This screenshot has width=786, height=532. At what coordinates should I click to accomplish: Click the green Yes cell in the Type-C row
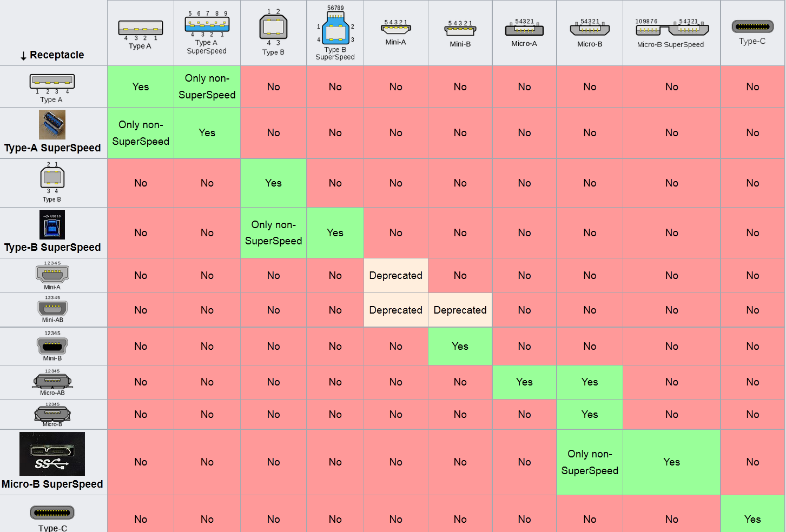752,518
